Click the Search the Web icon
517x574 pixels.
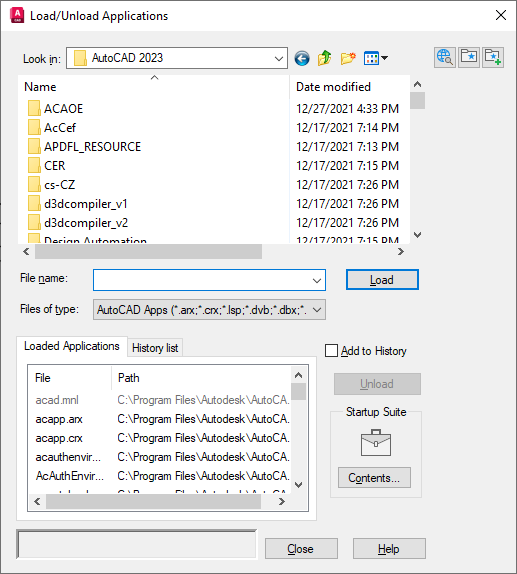coord(445,57)
